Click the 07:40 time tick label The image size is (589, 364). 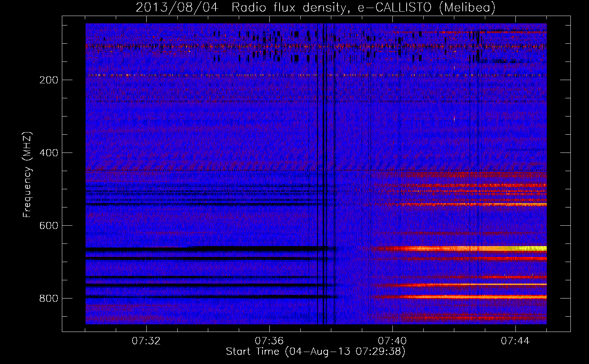tap(392, 341)
